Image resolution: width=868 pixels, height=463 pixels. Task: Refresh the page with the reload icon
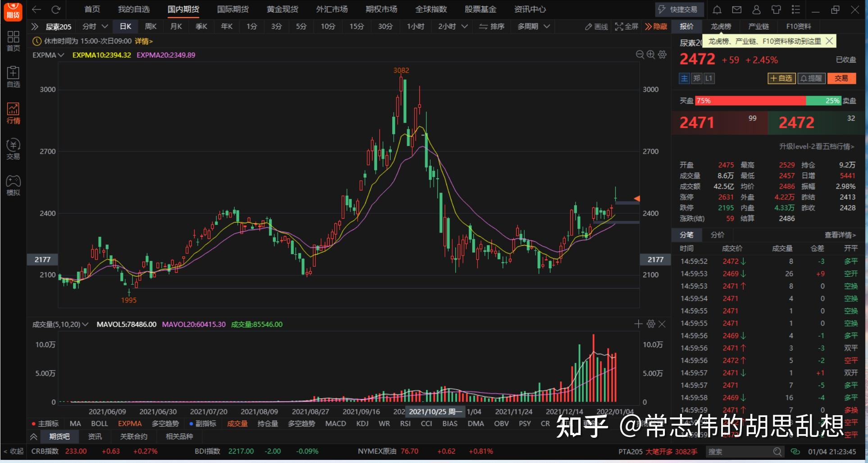tap(56, 9)
